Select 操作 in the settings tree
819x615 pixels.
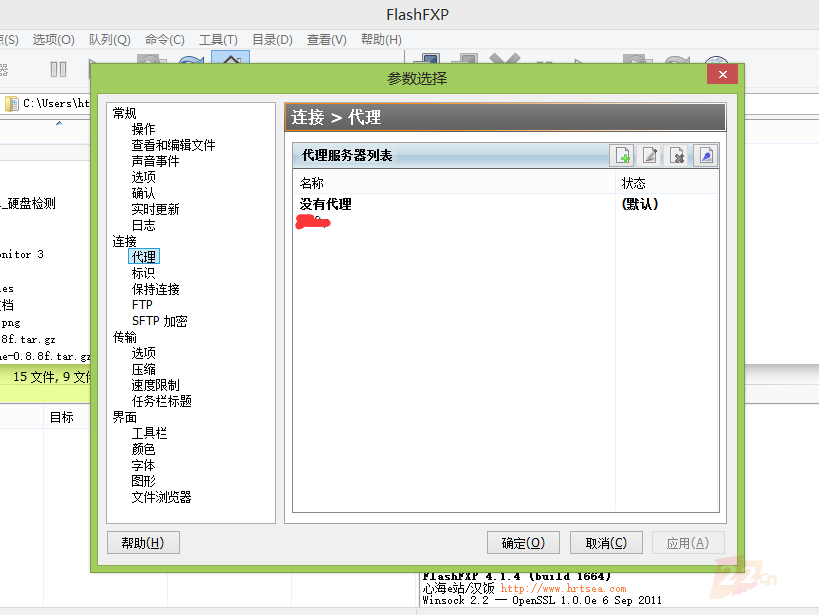[143, 129]
